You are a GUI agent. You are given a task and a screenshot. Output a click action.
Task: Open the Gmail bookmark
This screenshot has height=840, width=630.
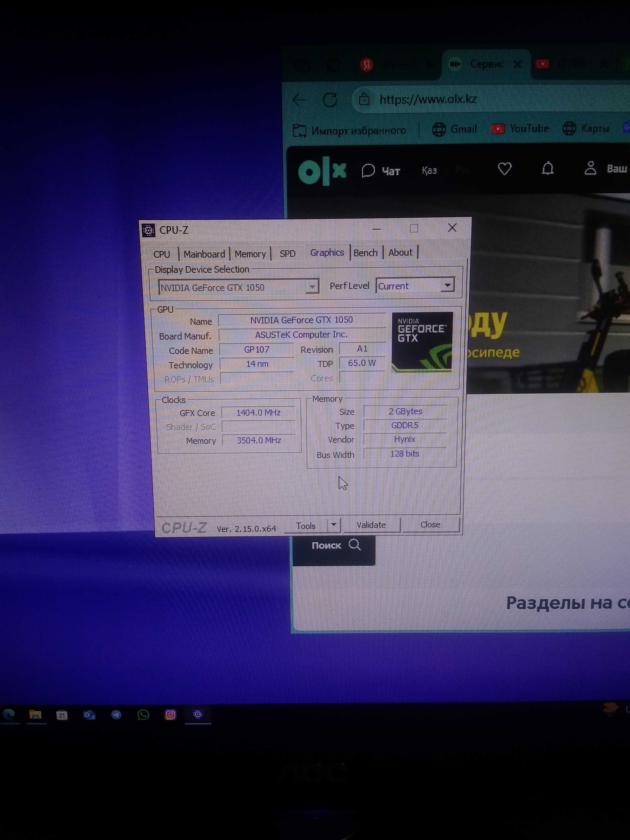454,129
